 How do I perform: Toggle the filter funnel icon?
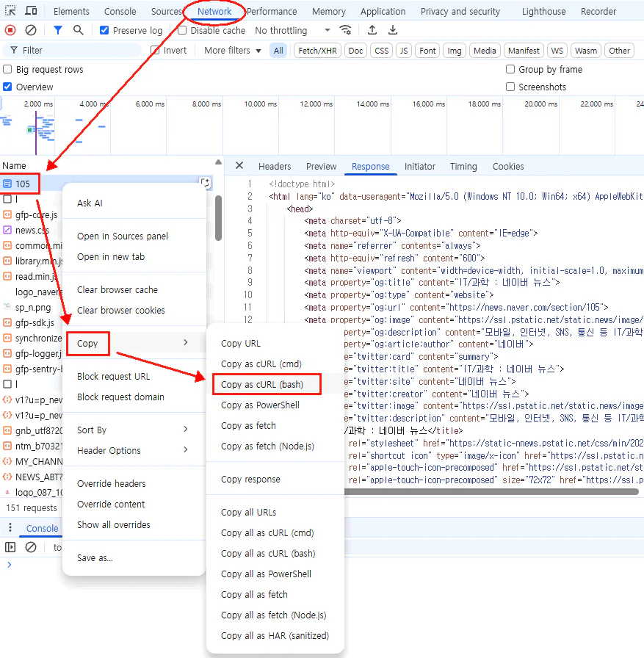pyautogui.click(x=58, y=30)
